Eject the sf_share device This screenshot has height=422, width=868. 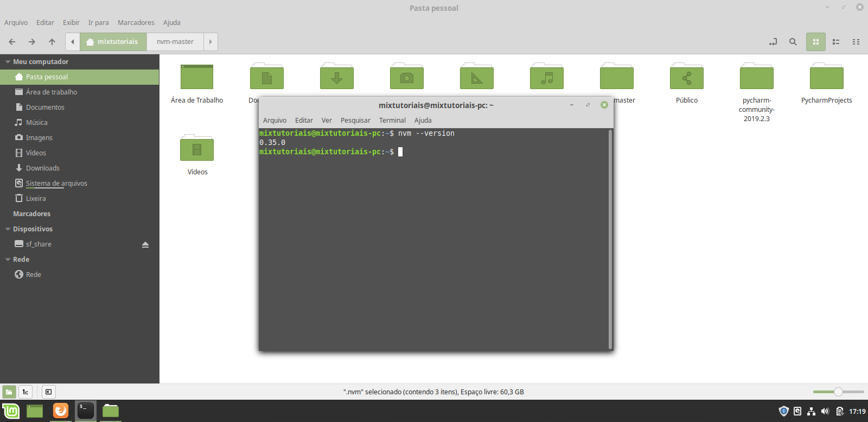tap(145, 245)
